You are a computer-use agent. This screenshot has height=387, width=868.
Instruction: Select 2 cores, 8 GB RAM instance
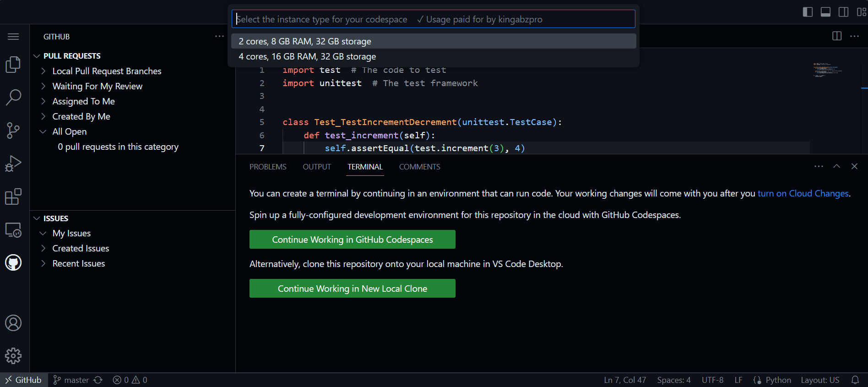point(434,41)
